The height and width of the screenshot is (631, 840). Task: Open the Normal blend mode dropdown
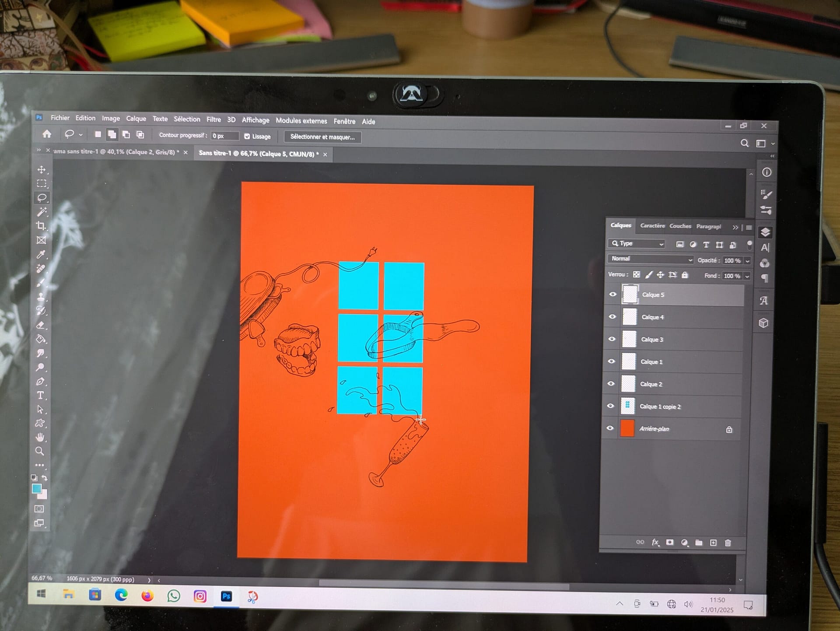(651, 259)
